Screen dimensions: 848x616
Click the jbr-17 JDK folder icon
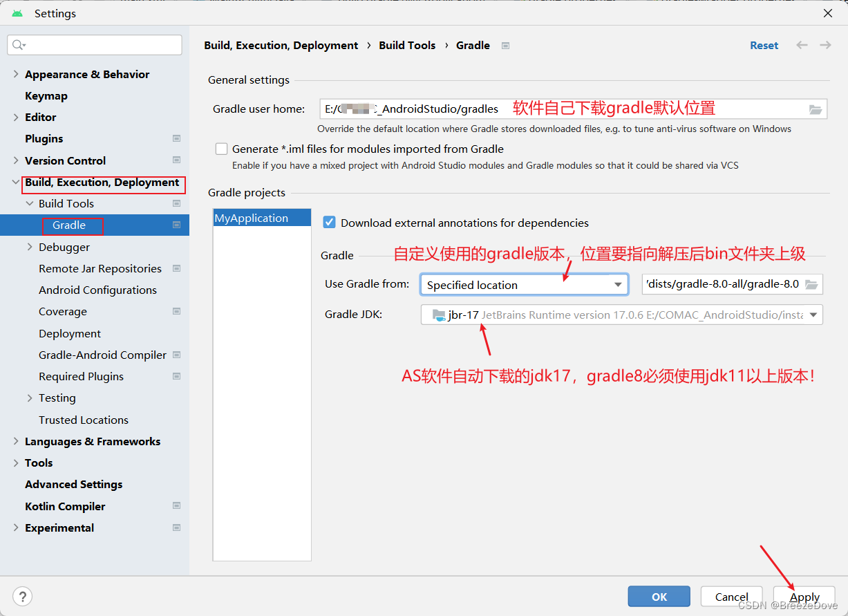439,315
